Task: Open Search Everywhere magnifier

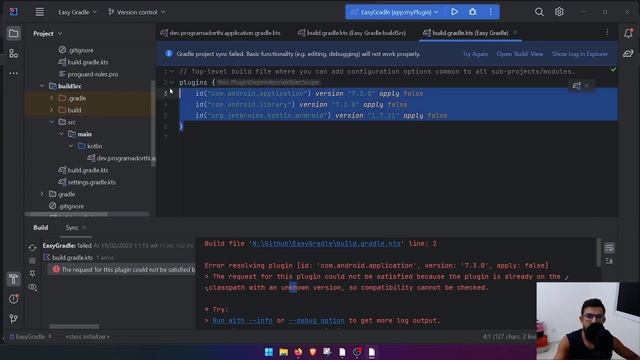Action: (539, 12)
